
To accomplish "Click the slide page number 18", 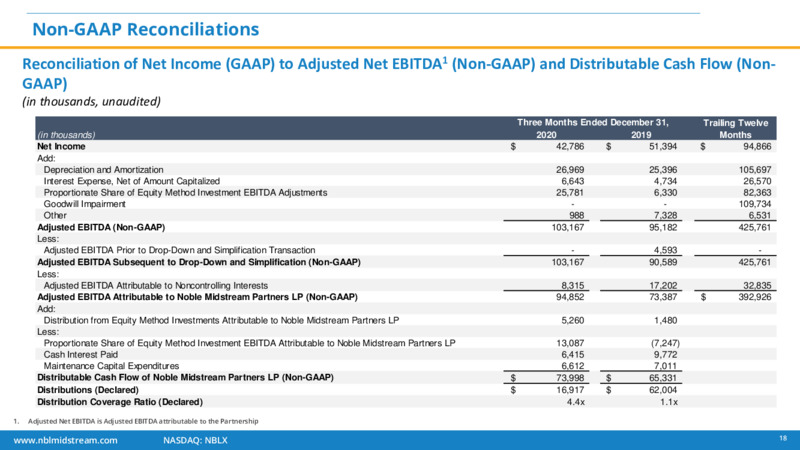I will (x=783, y=438).
